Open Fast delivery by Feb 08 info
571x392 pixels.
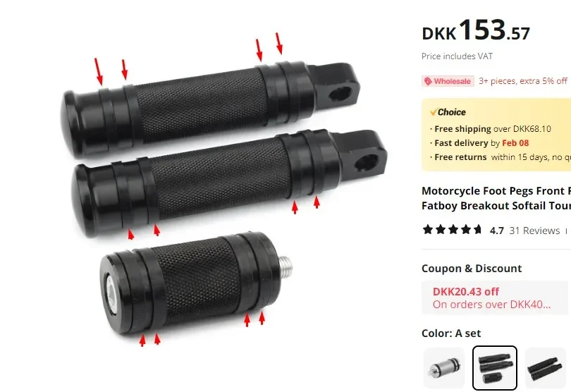[x=479, y=143]
